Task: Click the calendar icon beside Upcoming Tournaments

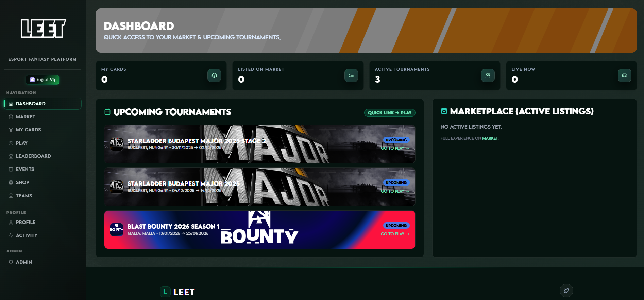Action: [x=107, y=112]
